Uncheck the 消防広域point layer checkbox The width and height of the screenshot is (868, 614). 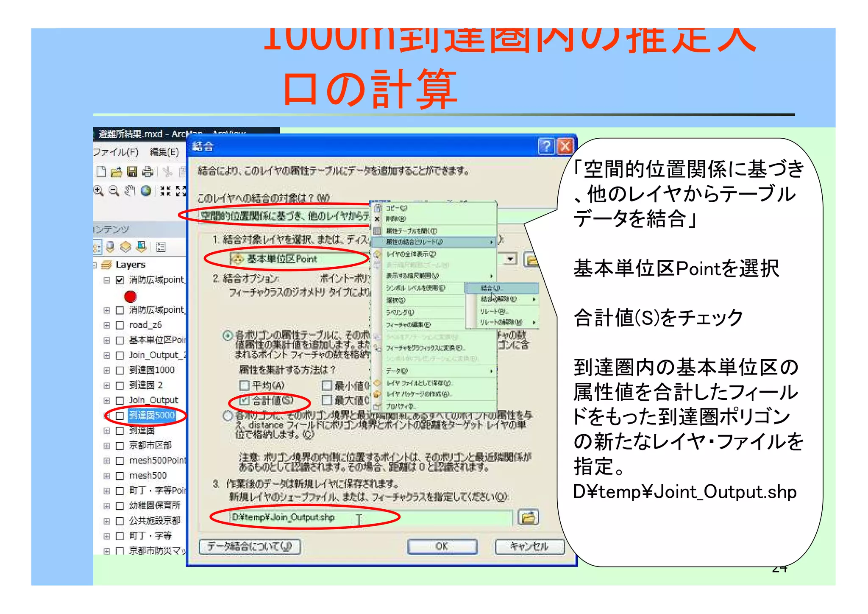pos(120,280)
